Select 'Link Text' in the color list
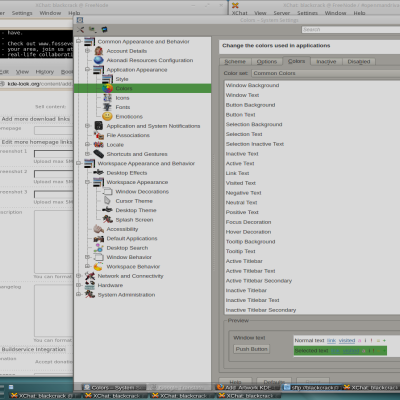 [312, 173]
